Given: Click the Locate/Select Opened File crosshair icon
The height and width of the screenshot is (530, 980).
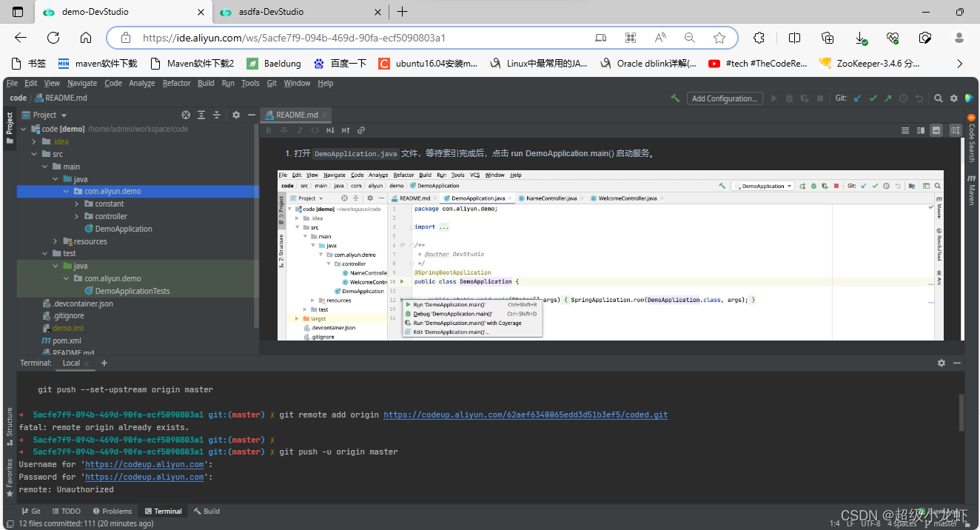Looking at the screenshot, I should [186, 115].
